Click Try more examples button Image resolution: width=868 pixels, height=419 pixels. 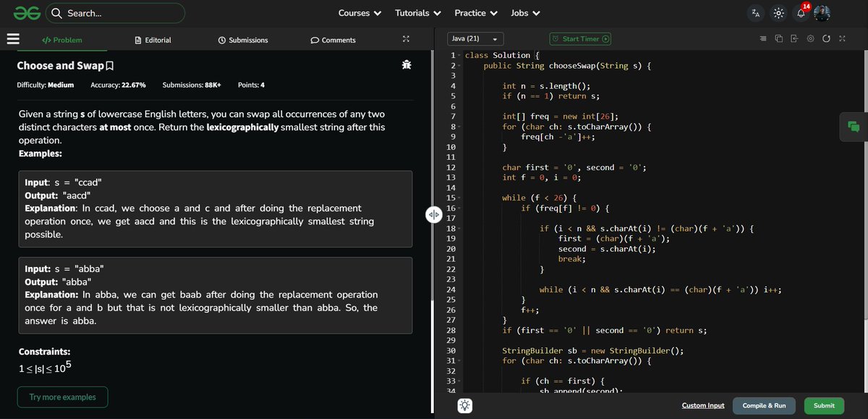coord(62,397)
